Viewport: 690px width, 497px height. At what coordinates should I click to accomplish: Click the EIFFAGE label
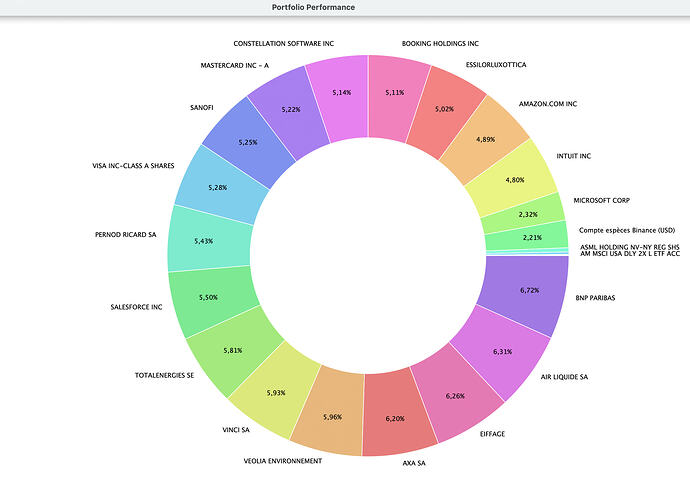pyautogui.click(x=492, y=434)
